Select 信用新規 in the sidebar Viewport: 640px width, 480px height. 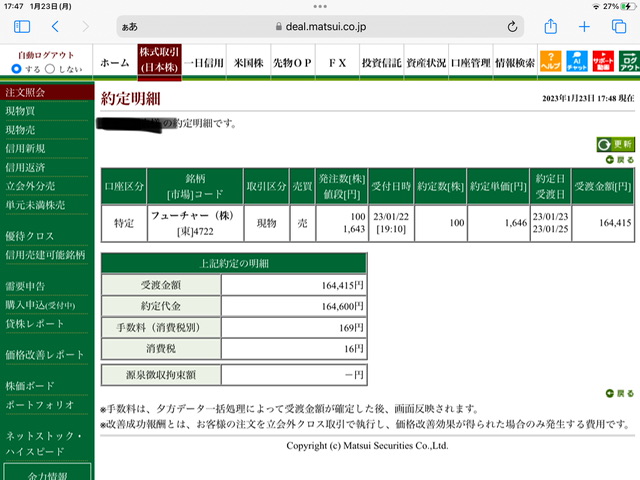pyautogui.click(x=25, y=149)
